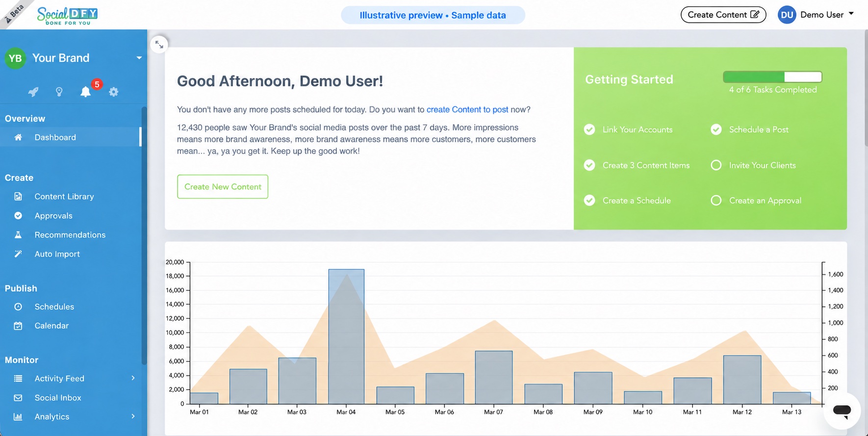Open the settings gear icon

[x=114, y=92]
